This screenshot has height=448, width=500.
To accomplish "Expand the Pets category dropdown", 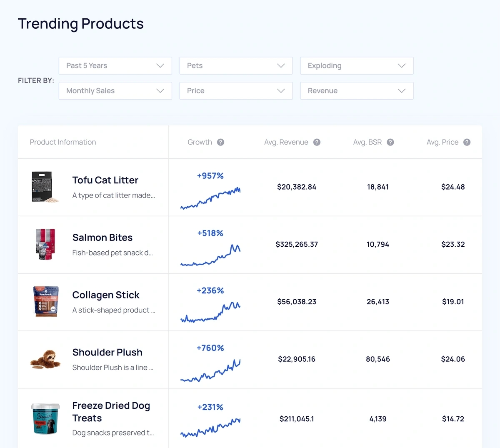I will pos(236,66).
